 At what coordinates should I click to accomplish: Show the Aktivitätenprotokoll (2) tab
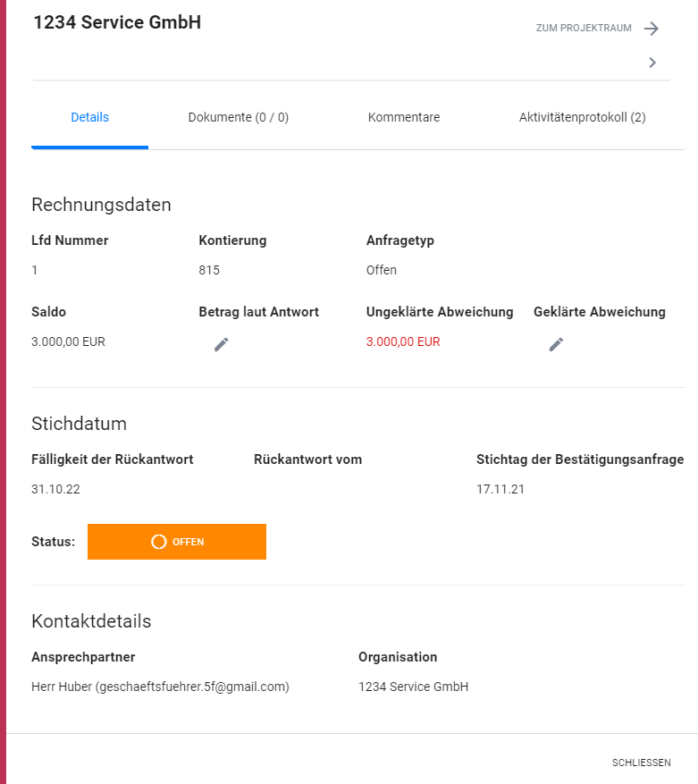click(583, 117)
